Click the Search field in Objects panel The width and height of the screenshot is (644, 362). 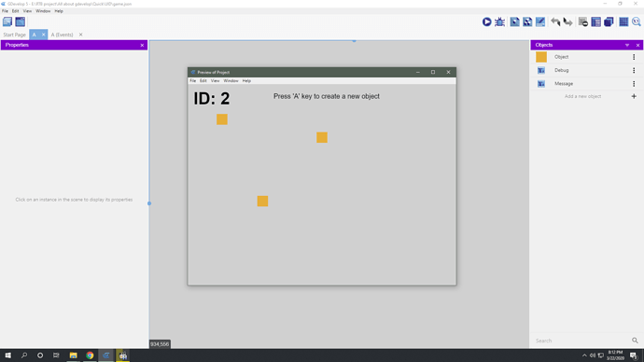(x=582, y=341)
